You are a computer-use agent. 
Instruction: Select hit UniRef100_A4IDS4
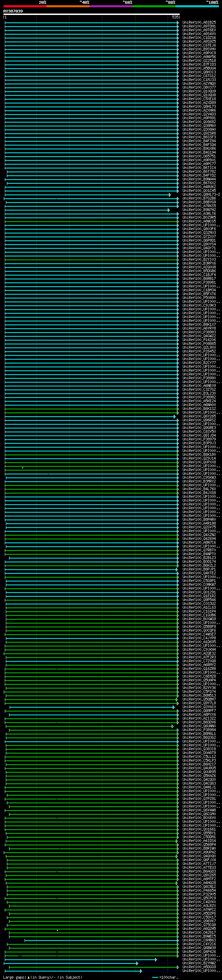tap(199, 841)
